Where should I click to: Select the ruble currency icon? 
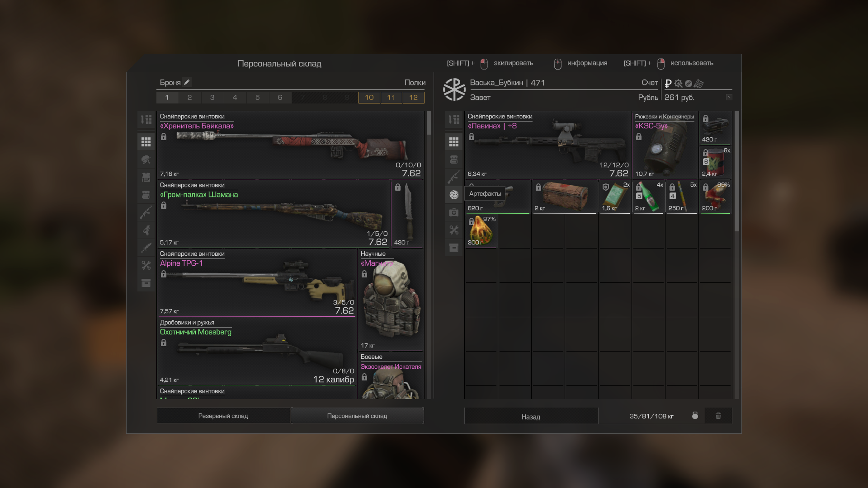(668, 83)
